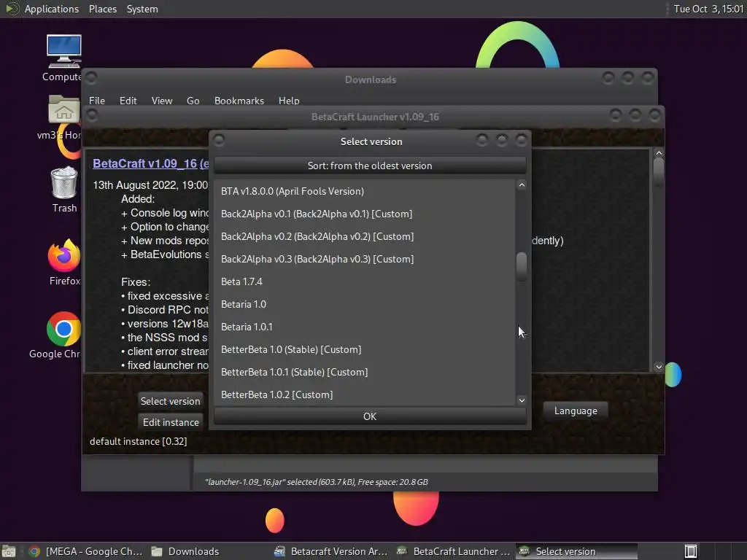Select the Betaria 1.0.1 version

[x=365, y=327]
